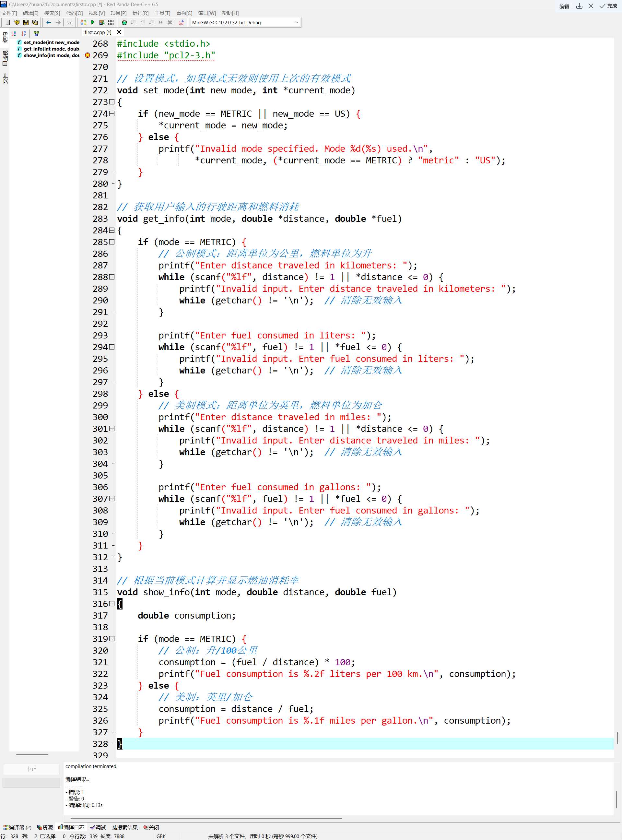Open the 项目[P] menu
This screenshot has height=840, width=622.
click(119, 13)
